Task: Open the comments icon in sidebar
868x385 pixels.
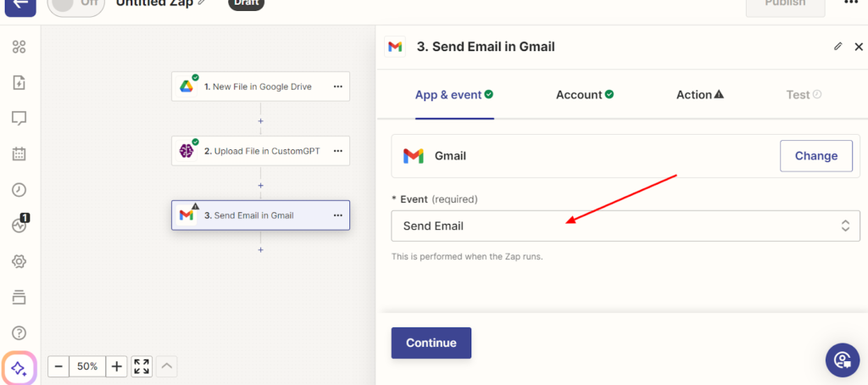Action: coord(19,118)
